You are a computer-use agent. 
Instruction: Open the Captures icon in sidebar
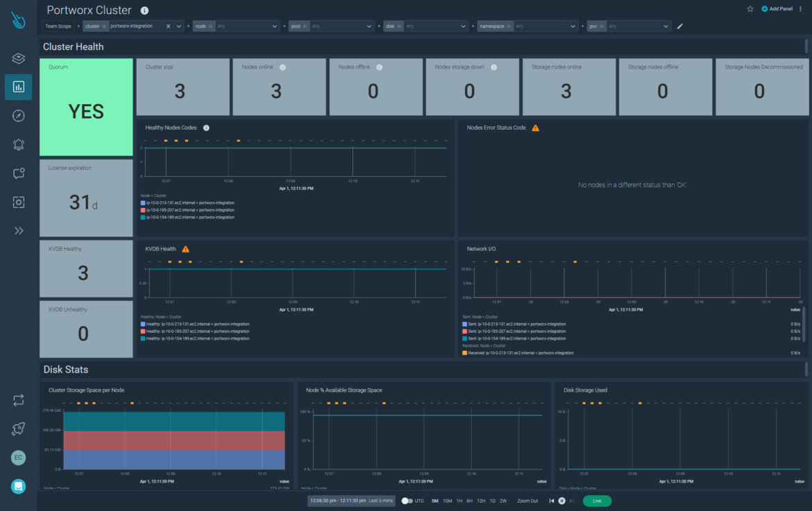click(x=18, y=202)
